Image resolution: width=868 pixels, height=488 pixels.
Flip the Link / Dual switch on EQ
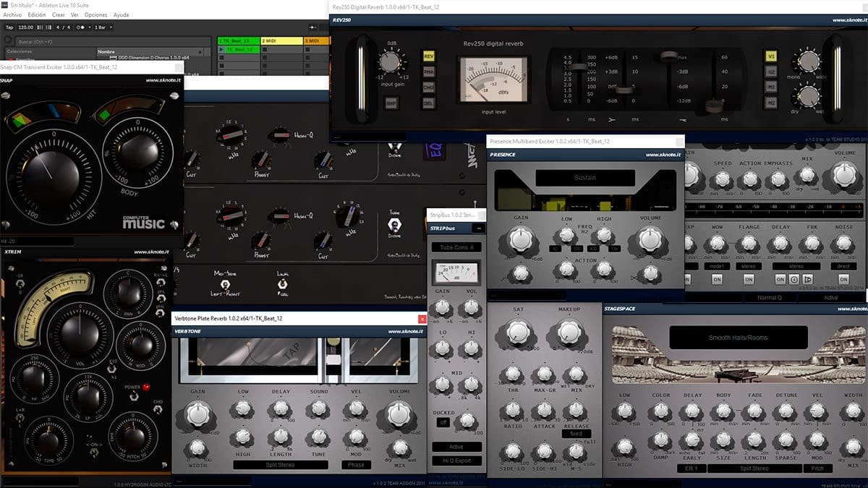pyautogui.click(x=283, y=283)
